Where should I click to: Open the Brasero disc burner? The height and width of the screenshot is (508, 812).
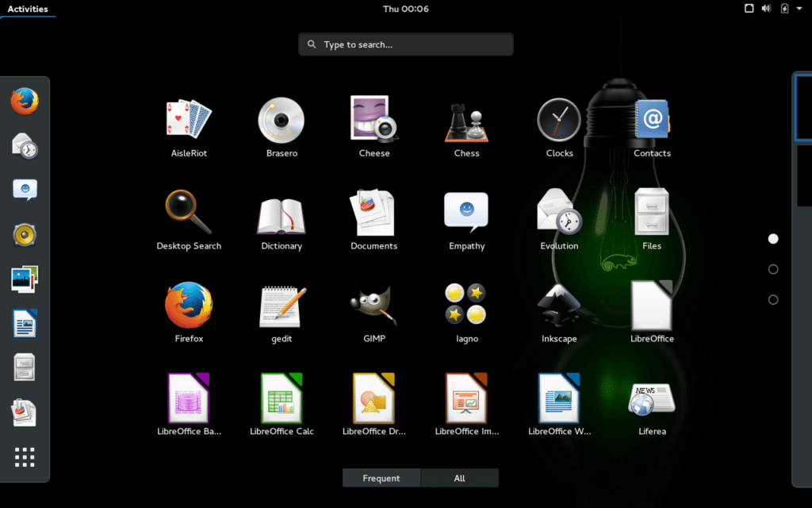[281, 121]
